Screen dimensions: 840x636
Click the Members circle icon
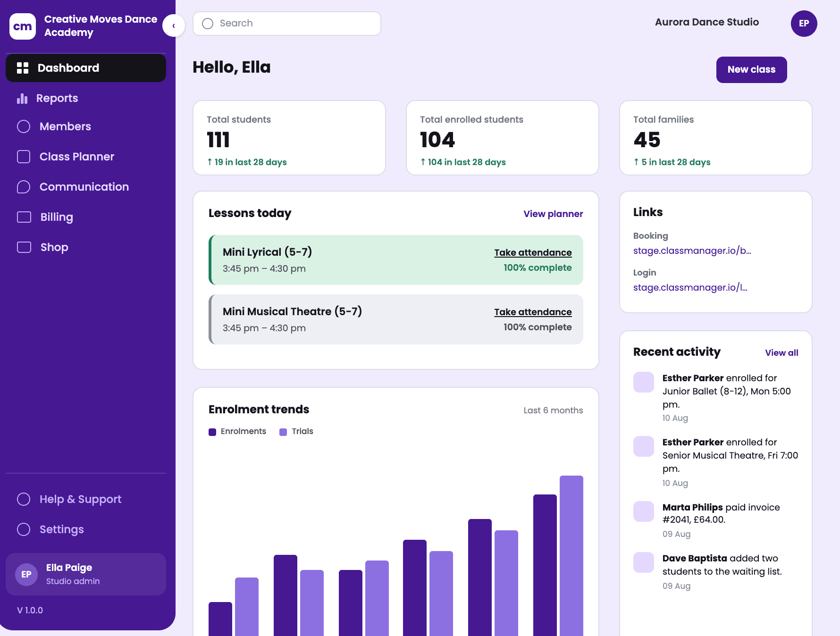[24, 126]
